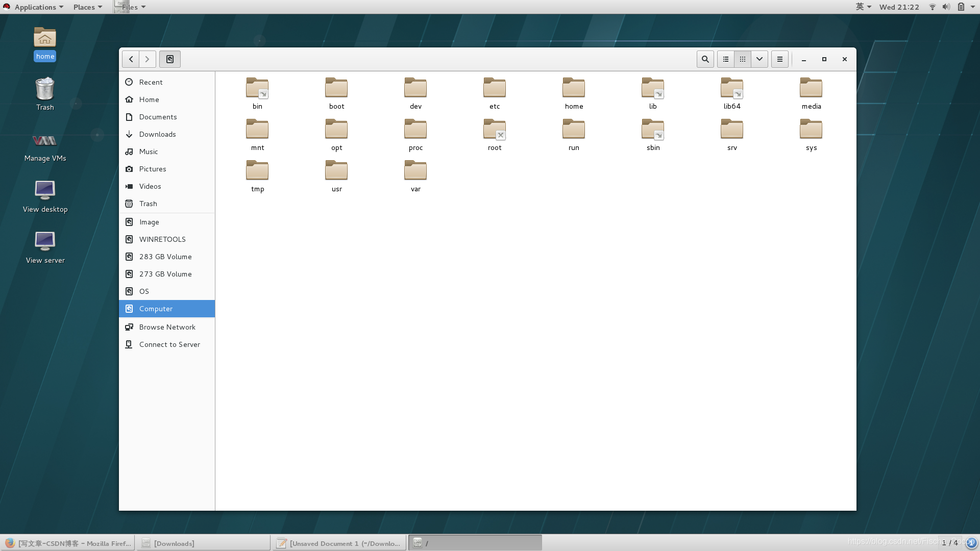The width and height of the screenshot is (980, 551).
Task: Open the bin folder
Action: (x=257, y=93)
